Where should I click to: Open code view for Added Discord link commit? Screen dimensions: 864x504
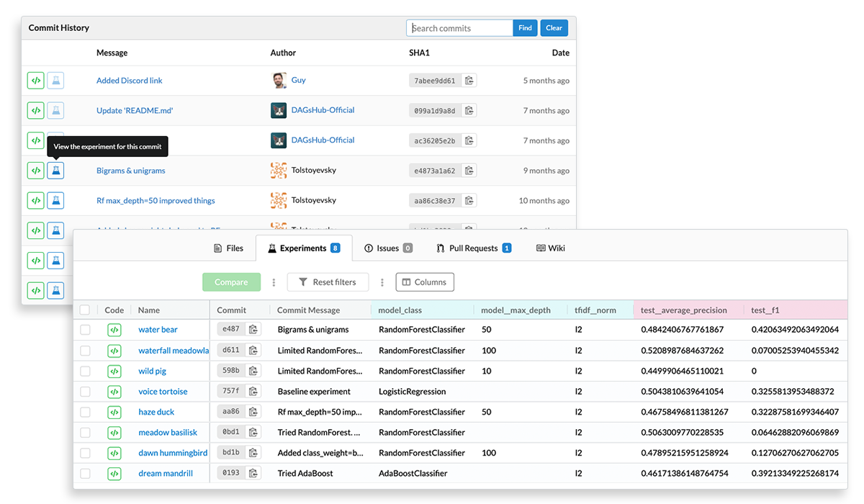point(35,81)
